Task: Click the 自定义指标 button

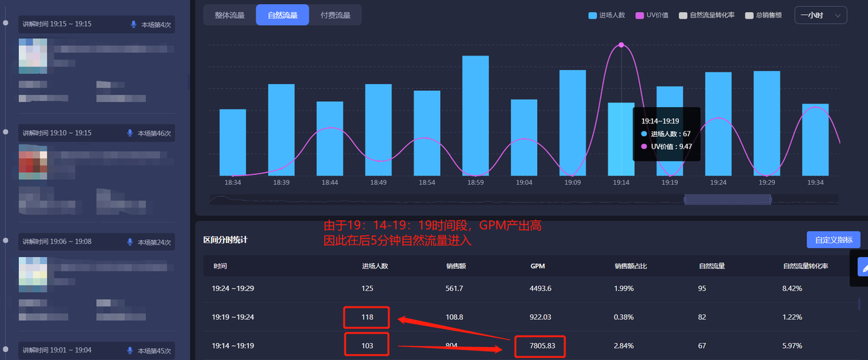Action: (x=833, y=239)
